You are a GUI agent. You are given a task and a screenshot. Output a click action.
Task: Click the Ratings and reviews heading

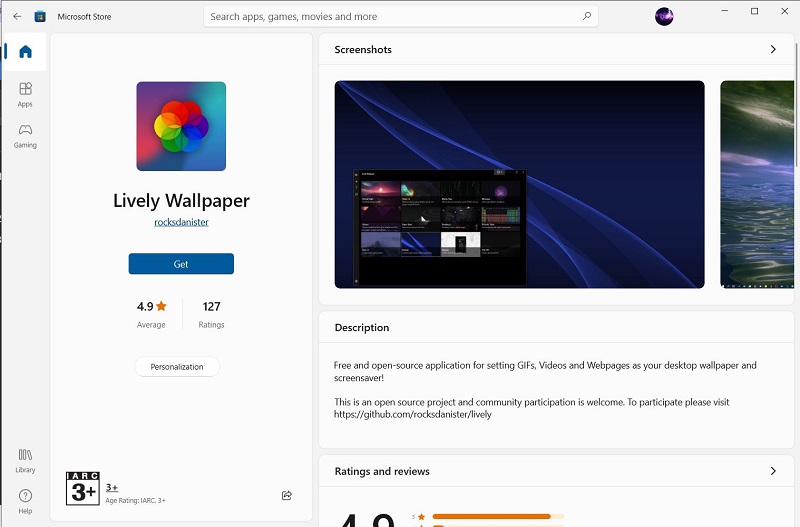click(x=382, y=471)
